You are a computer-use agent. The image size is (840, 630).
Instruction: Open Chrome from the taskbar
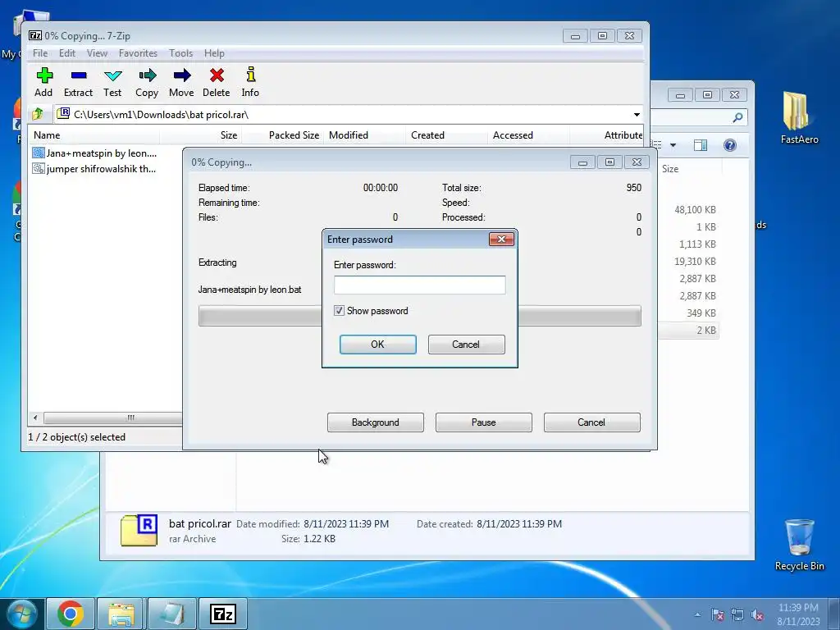[x=71, y=614]
